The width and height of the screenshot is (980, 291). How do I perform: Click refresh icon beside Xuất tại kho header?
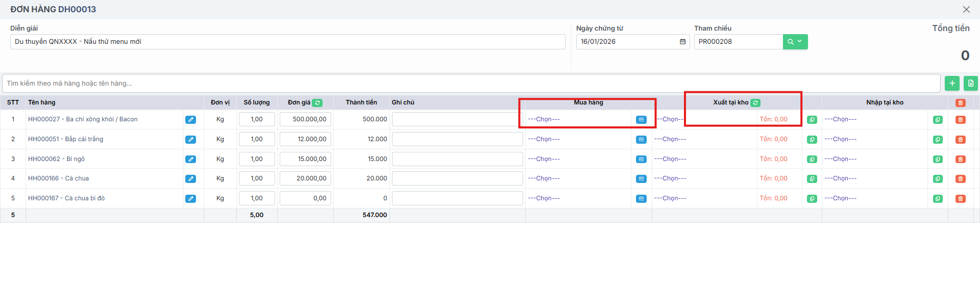click(x=755, y=103)
